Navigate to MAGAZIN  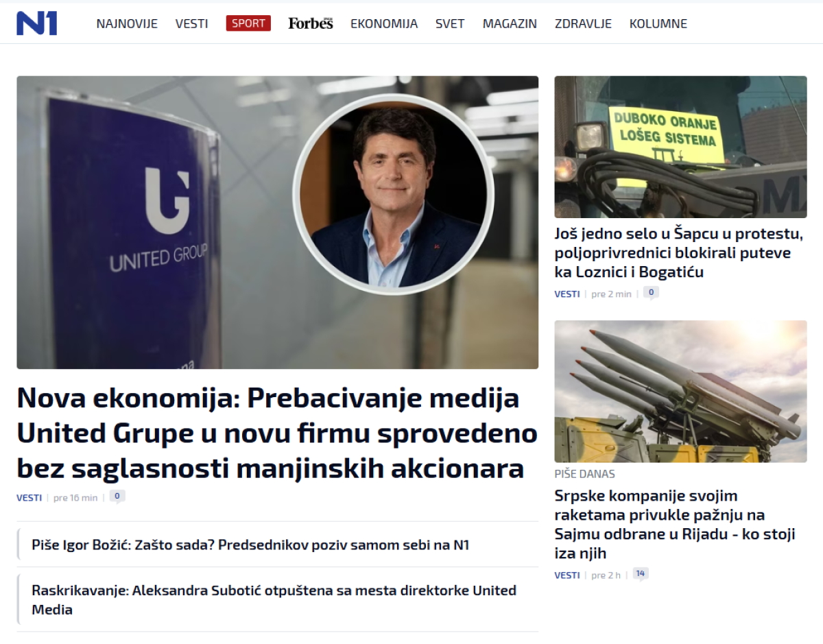click(x=510, y=23)
